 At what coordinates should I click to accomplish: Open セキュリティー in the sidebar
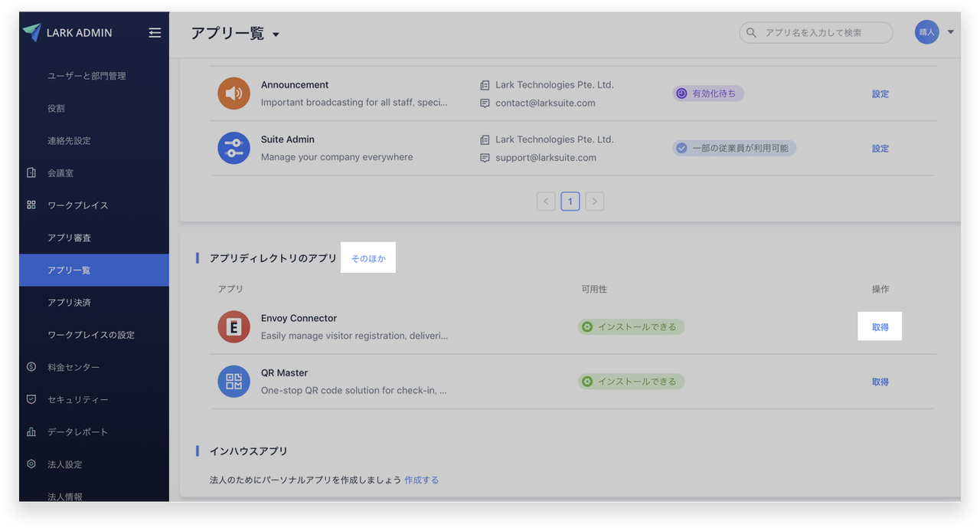77,399
